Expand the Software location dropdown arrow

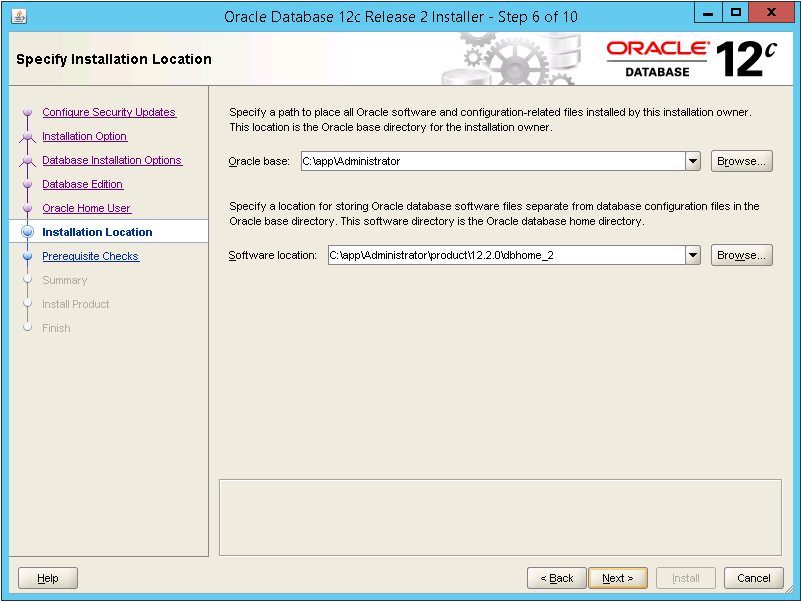pyautogui.click(x=693, y=256)
